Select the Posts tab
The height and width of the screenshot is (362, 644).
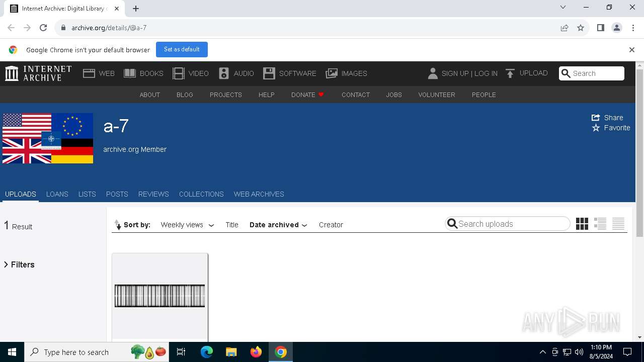tap(117, 194)
